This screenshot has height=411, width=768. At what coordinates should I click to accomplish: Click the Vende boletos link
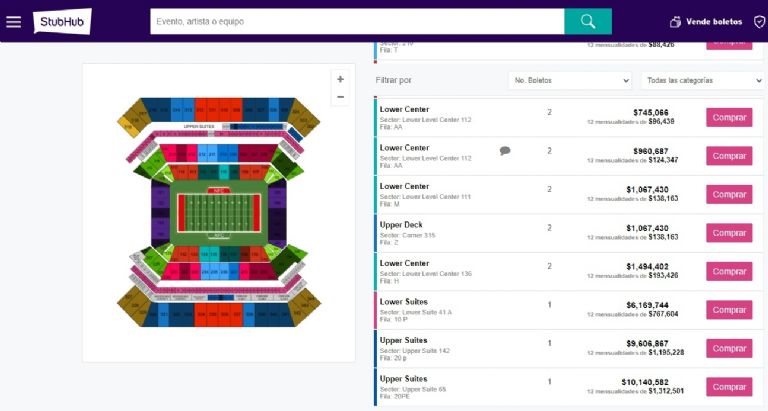(714, 21)
